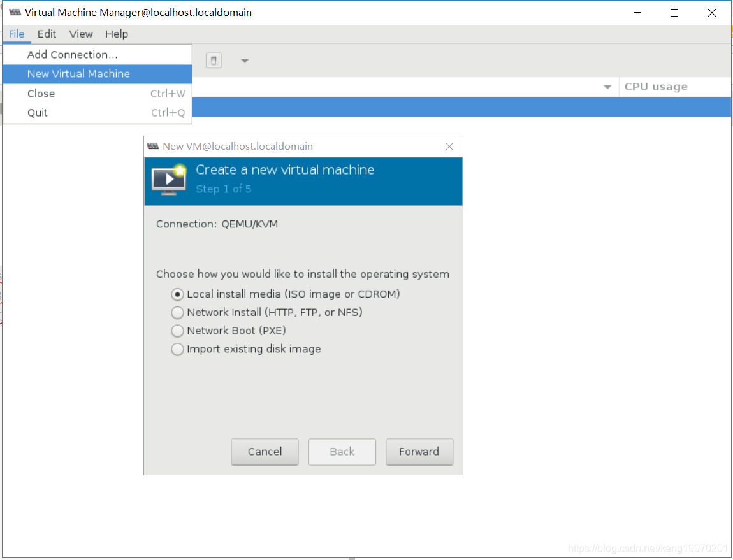This screenshot has height=560, width=733.
Task: Click the Back button
Action: point(342,452)
